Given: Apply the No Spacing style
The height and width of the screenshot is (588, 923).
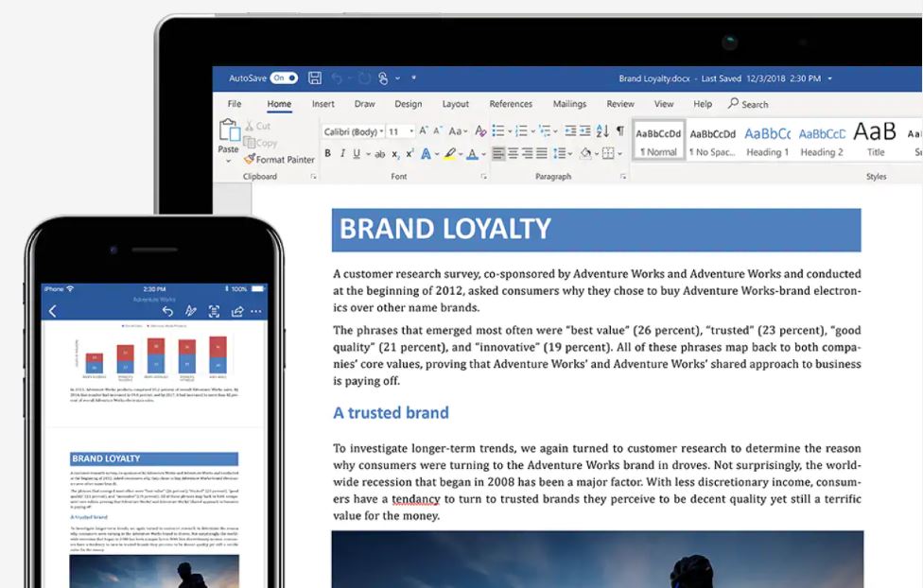Looking at the screenshot, I should coord(712,141).
